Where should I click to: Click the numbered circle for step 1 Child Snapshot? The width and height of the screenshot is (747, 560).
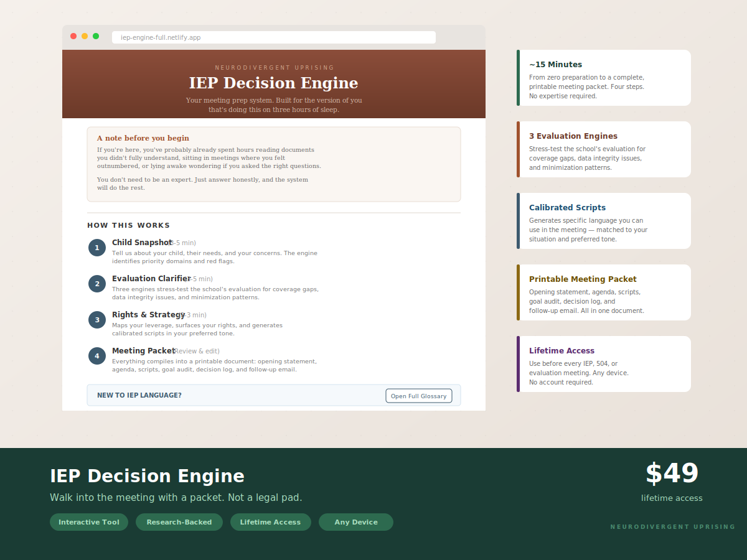coord(97,247)
